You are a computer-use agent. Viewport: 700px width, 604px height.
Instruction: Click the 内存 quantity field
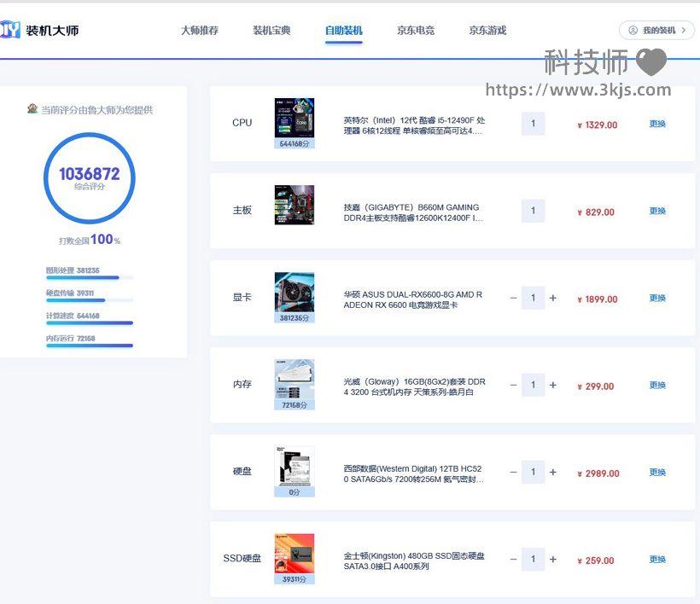point(533,385)
